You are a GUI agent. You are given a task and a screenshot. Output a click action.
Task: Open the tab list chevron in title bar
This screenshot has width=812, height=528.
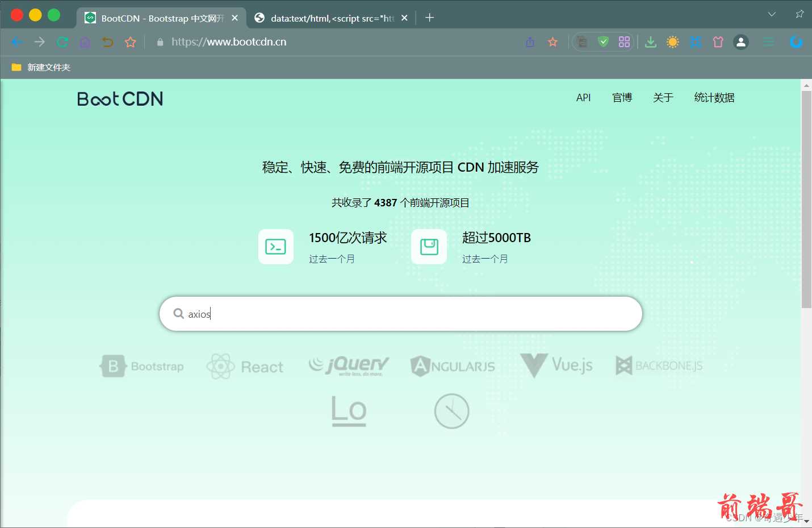[772, 14]
